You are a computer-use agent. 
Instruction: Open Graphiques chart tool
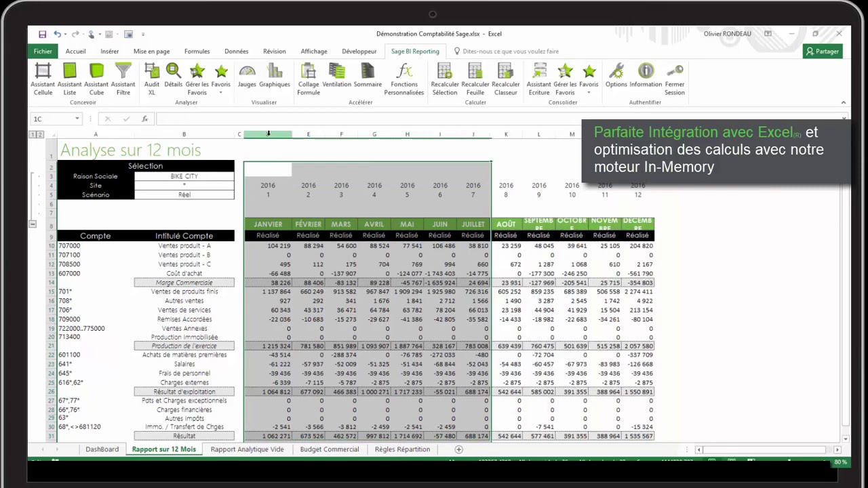pos(275,75)
